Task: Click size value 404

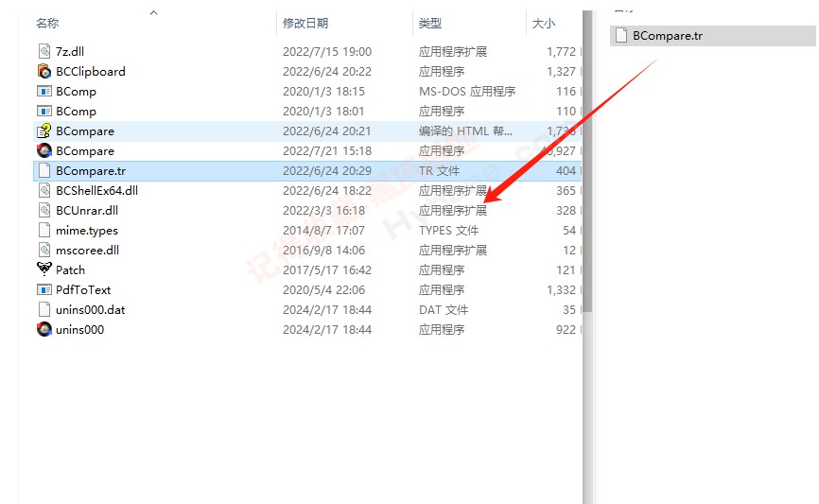Action: point(566,170)
